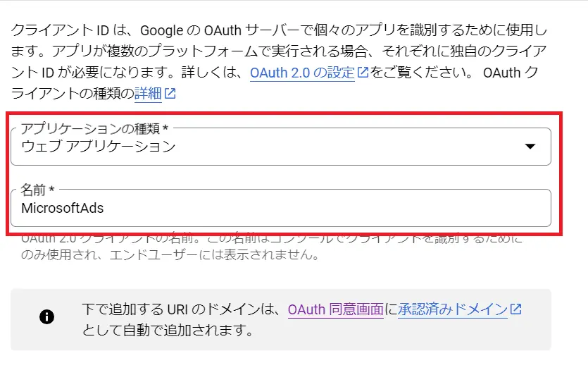The width and height of the screenshot is (588, 382).
Task: Click external-link icon next to 詳細
Action: point(170,93)
